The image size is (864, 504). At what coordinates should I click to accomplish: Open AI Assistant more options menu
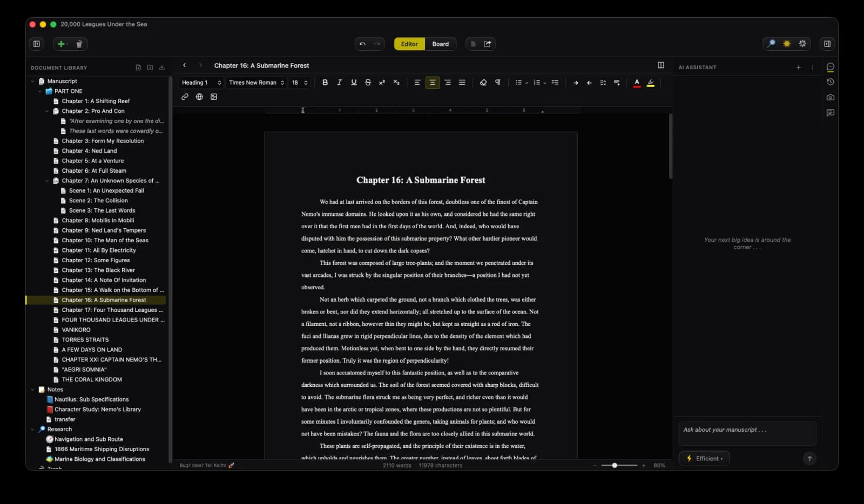812,67
